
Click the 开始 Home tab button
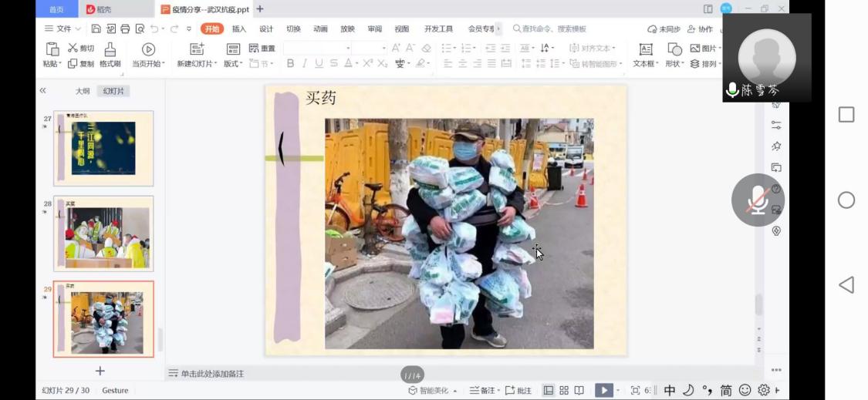[x=212, y=29]
